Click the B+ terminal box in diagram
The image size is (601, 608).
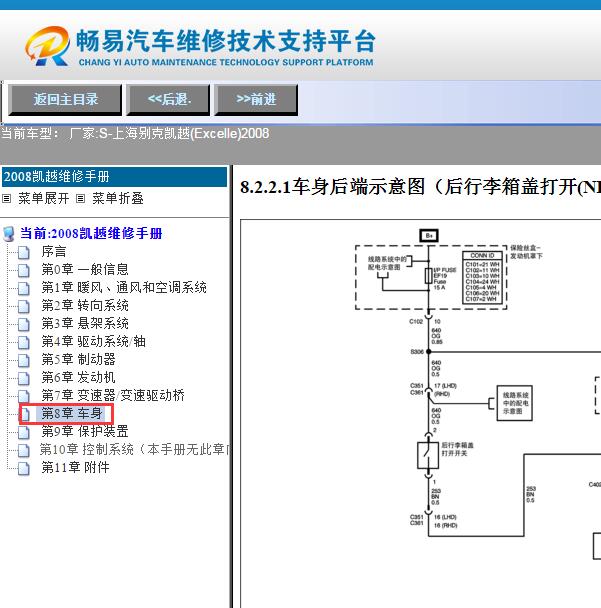click(x=429, y=235)
